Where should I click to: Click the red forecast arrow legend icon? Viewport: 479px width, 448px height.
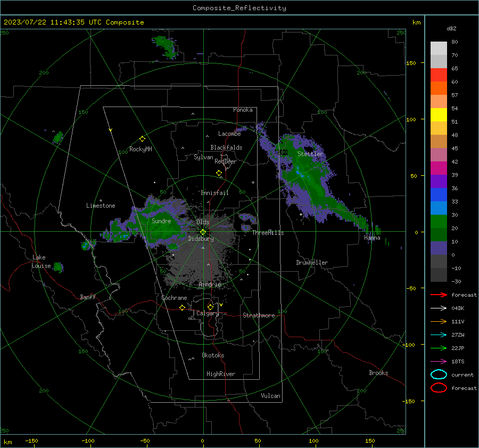(x=439, y=295)
